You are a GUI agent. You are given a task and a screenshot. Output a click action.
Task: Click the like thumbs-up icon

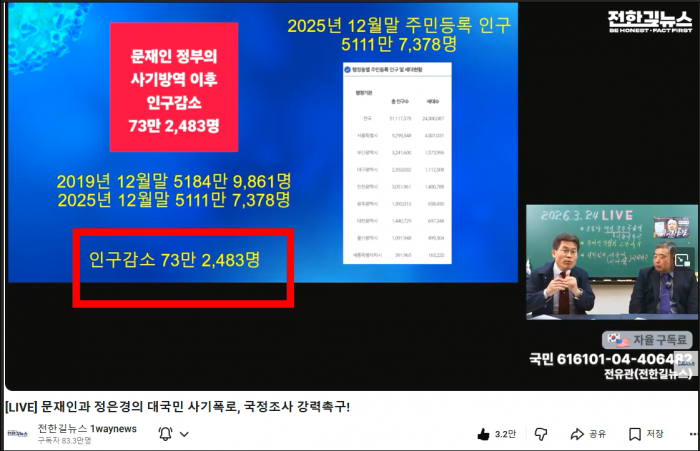pos(483,434)
